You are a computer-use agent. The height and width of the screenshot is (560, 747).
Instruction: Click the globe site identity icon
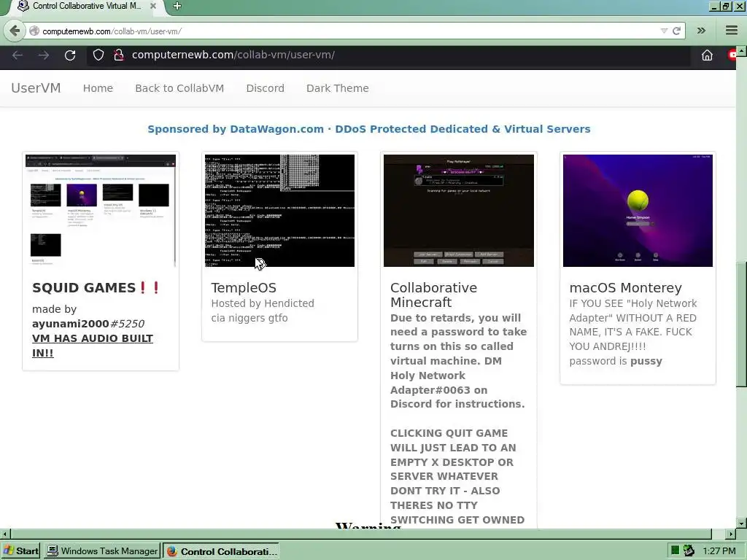click(34, 31)
